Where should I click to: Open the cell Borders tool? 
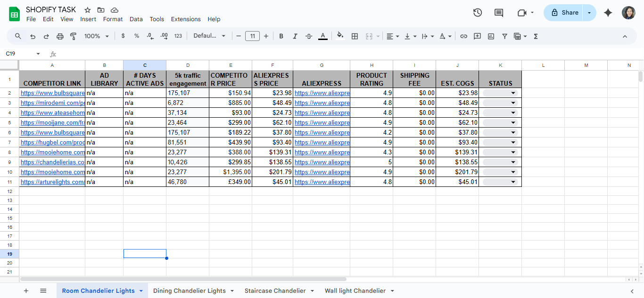355,36
